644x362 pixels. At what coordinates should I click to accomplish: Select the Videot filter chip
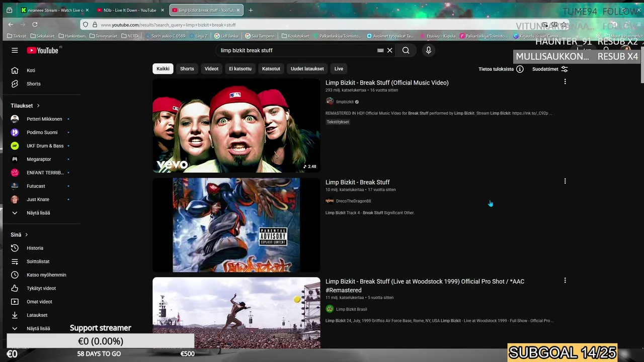tap(211, 69)
